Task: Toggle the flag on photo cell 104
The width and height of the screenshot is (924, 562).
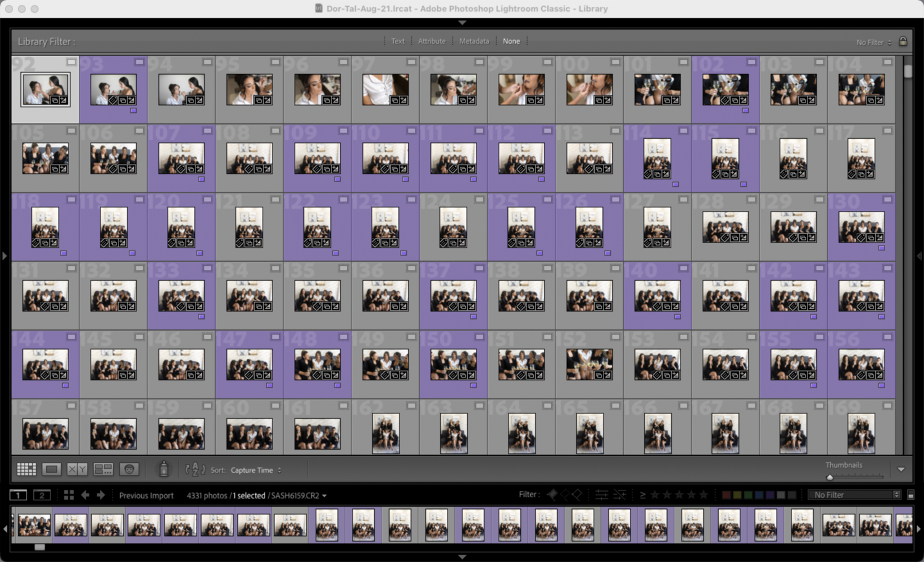Action: click(x=888, y=62)
